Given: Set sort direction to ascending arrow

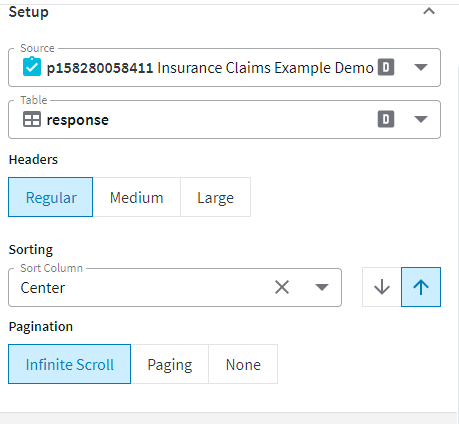Looking at the screenshot, I should pyautogui.click(x=421, y=287).
